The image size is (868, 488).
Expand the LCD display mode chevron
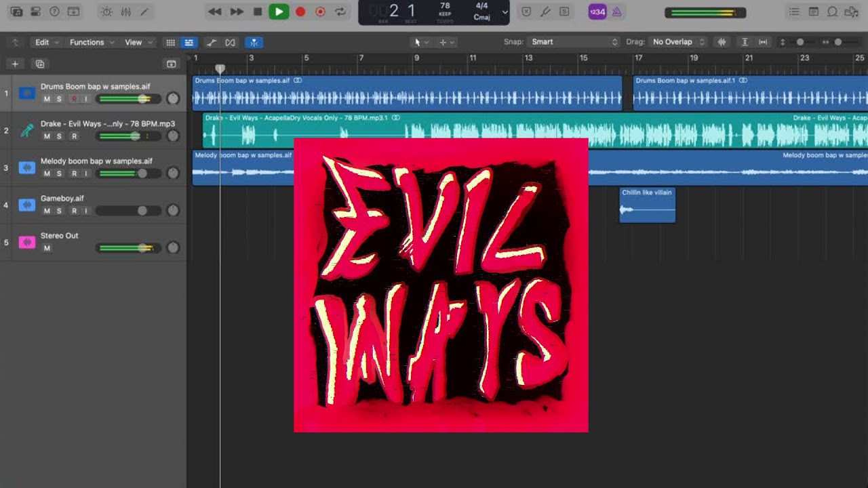coord(505,12)
